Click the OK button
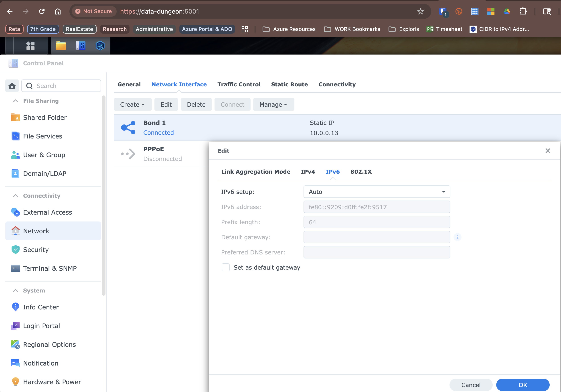 point(523,385)
